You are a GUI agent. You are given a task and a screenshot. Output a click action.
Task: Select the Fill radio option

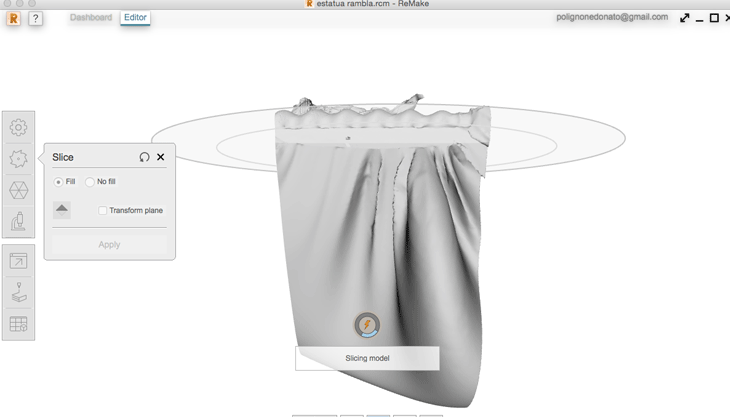58,182
